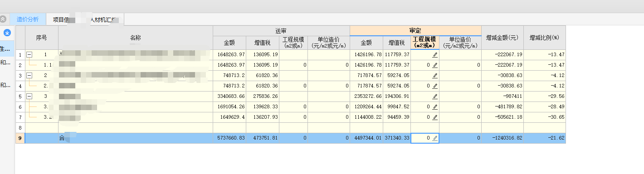Select cell with value 1691054.26

[229, 106]
